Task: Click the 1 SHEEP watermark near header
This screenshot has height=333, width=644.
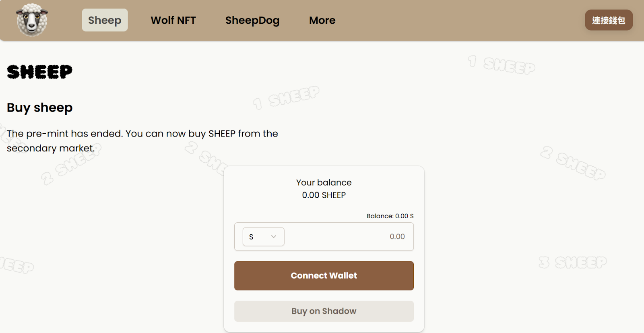Action: click(x=502, y=64)
